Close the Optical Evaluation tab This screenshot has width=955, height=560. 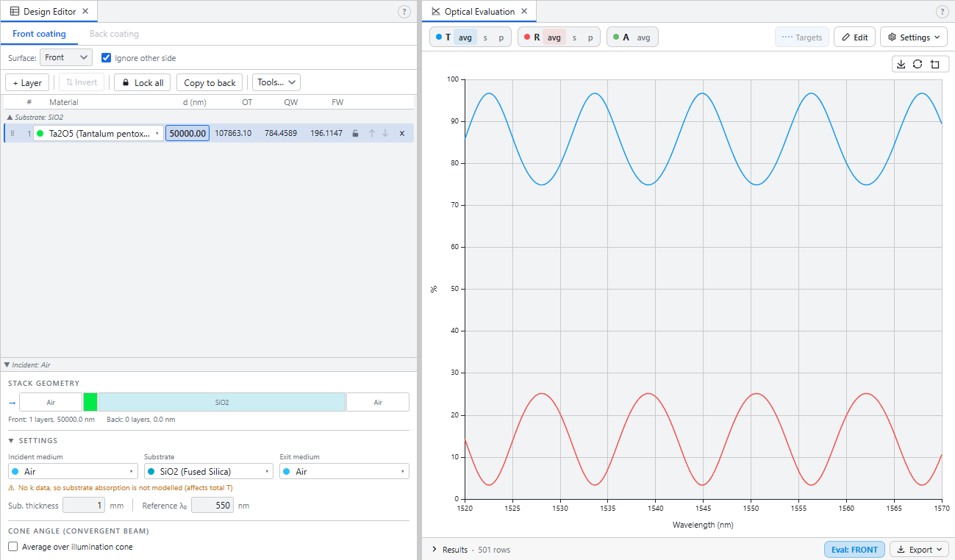point(524,12)
